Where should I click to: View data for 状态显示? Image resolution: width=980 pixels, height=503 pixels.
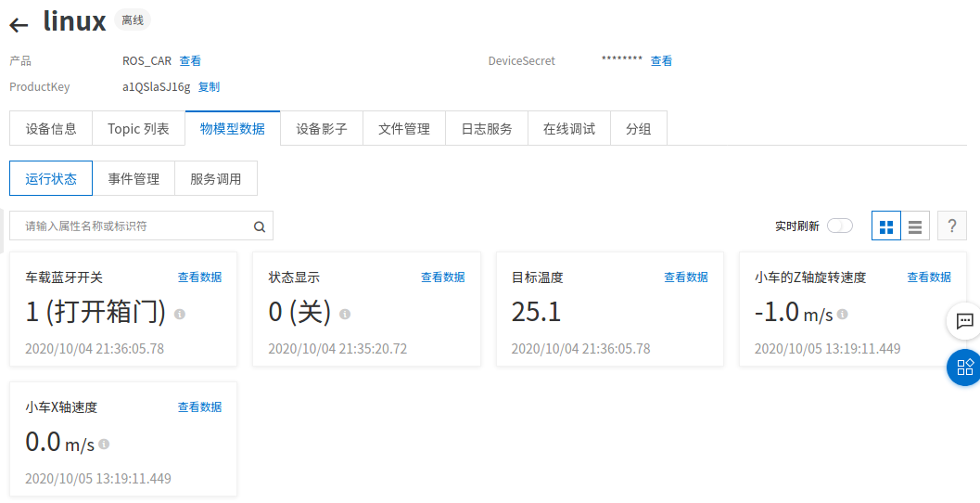pyautogui.click(x=442, y=277)
